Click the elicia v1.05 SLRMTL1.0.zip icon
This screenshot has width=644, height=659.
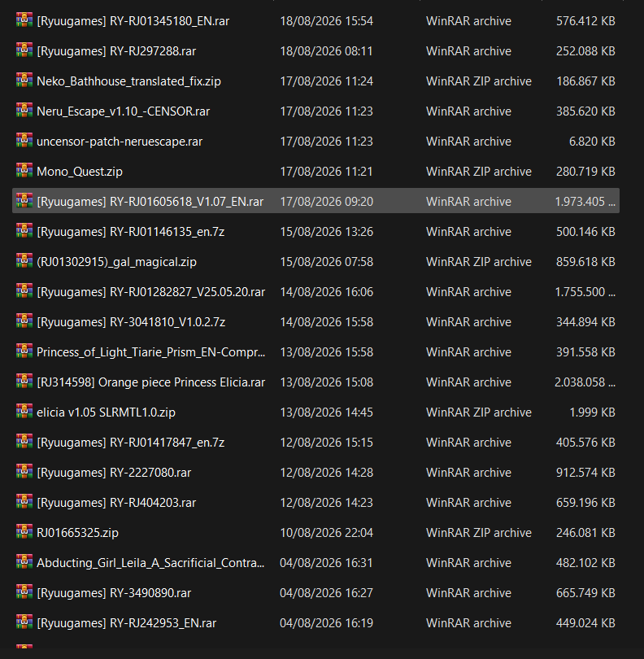(x=24, y=412)
